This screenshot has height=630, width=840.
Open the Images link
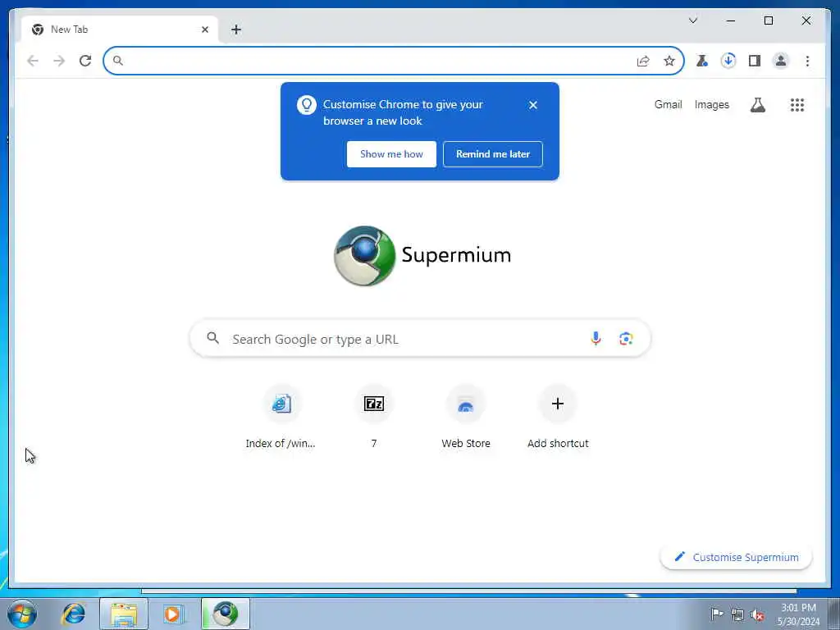[x=711, y=104]
